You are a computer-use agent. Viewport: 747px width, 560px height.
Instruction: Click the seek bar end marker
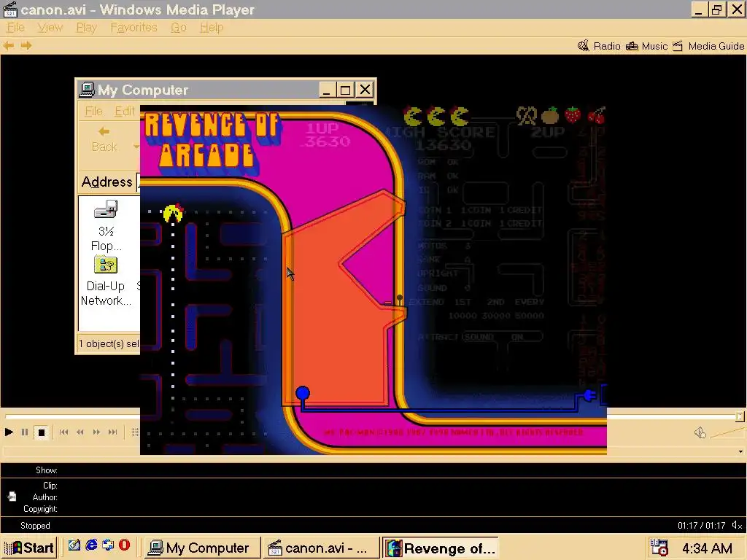[x=740, y=416]
